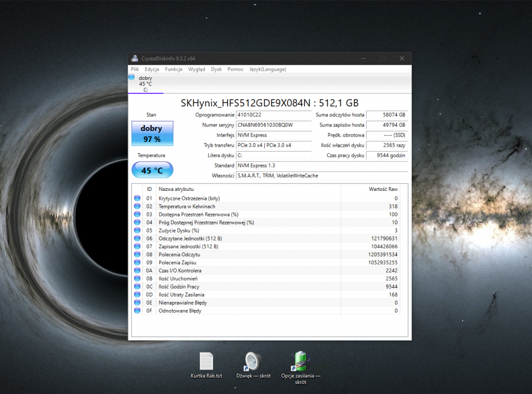
Task: Click the blue status icon next to Ilość Utraty Zasilania
Action: (x=137, y=294)
